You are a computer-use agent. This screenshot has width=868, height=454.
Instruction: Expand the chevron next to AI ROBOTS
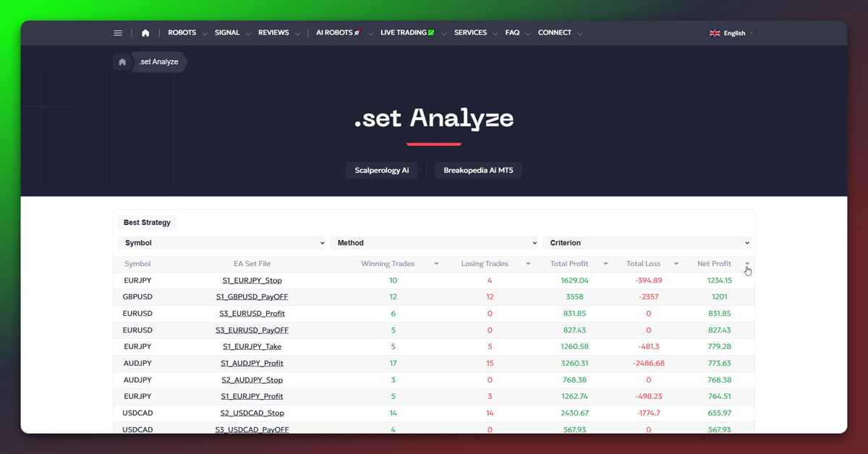[370, 34]
